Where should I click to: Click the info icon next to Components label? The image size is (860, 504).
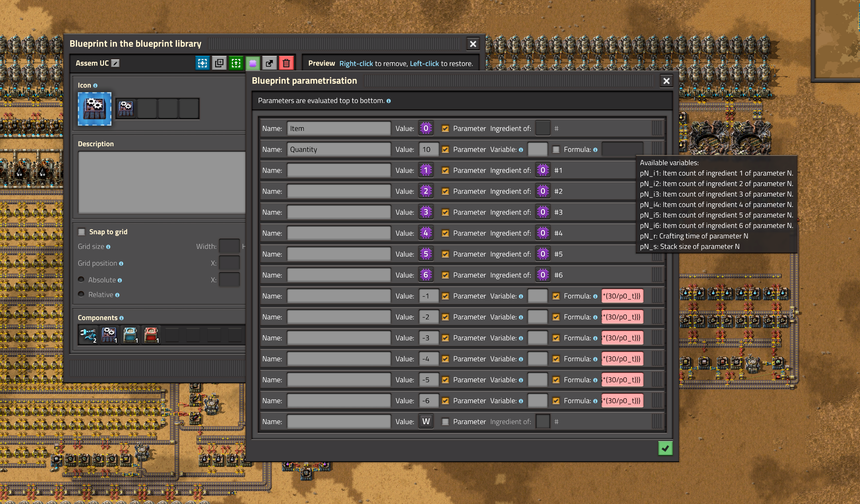tap(122, 318)
